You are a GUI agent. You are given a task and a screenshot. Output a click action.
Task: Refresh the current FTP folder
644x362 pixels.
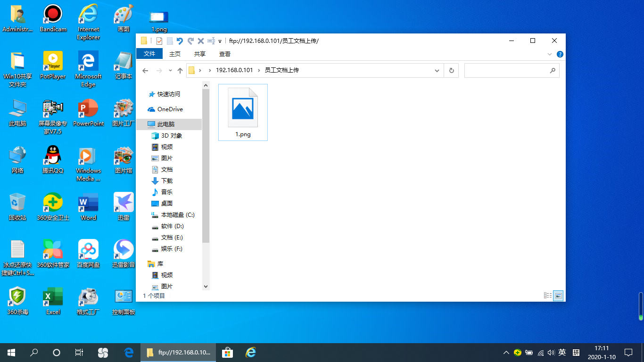pyautogui.click(x=451, y=71)
